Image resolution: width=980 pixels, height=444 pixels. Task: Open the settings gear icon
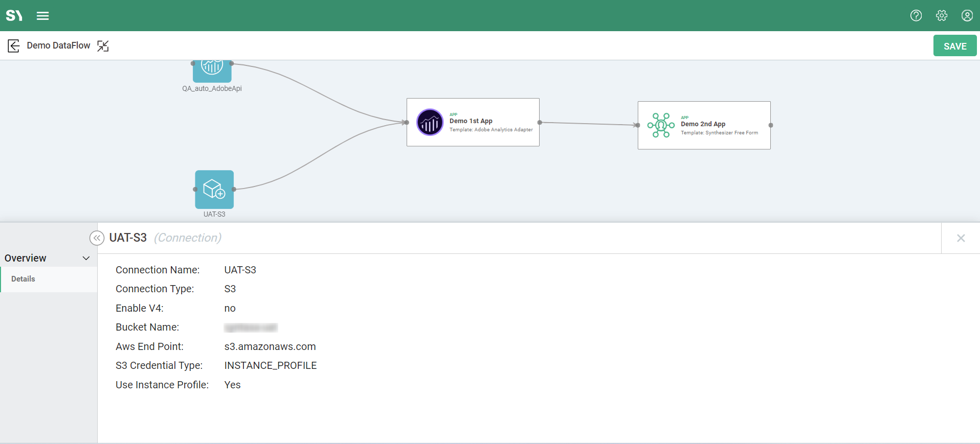tap(942, 16)
